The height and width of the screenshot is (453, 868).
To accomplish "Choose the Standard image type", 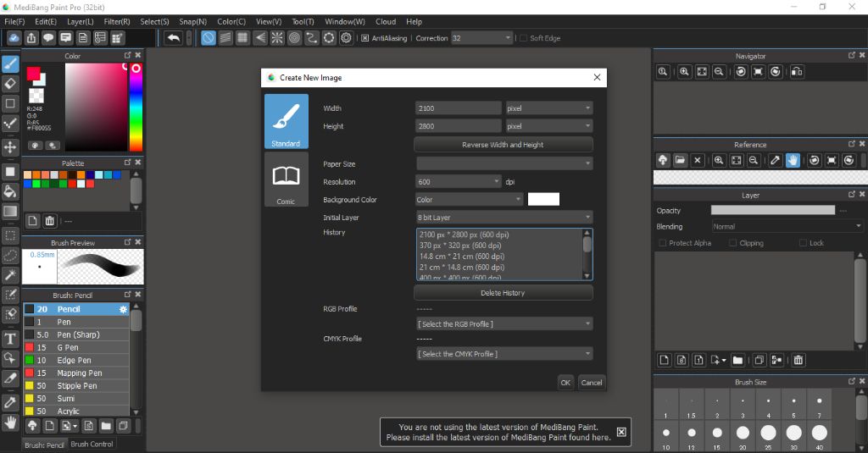I will point(287,121).
